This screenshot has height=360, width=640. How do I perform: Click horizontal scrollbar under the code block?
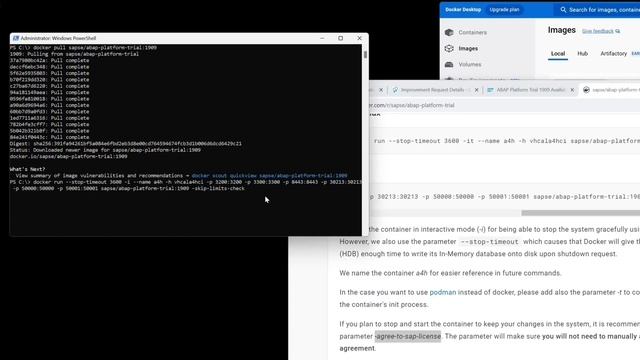(x=580, y=213)
